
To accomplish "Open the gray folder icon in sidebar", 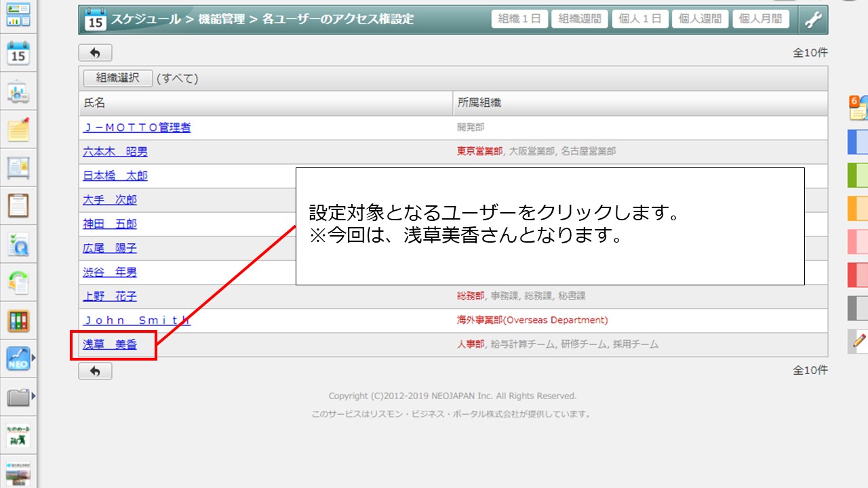I will point(18,396).
